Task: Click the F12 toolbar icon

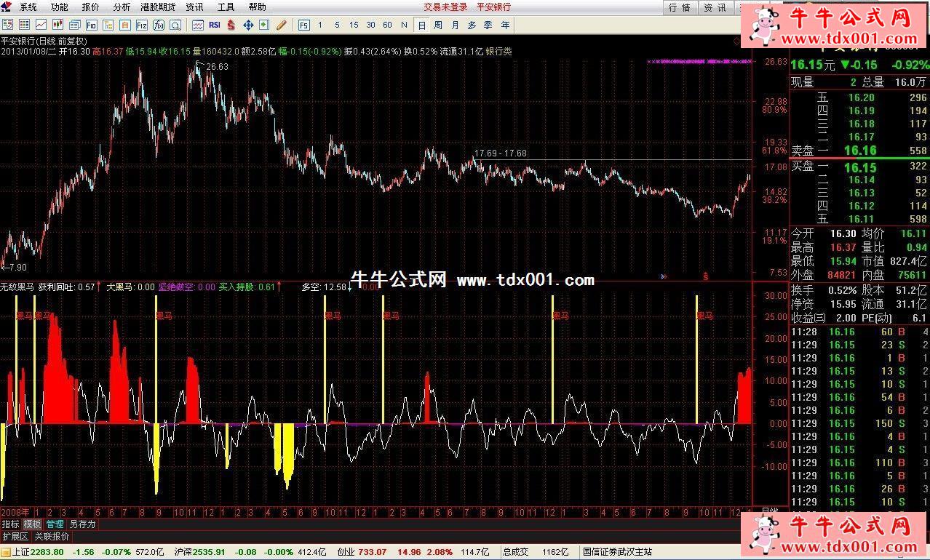Action: 141,25
